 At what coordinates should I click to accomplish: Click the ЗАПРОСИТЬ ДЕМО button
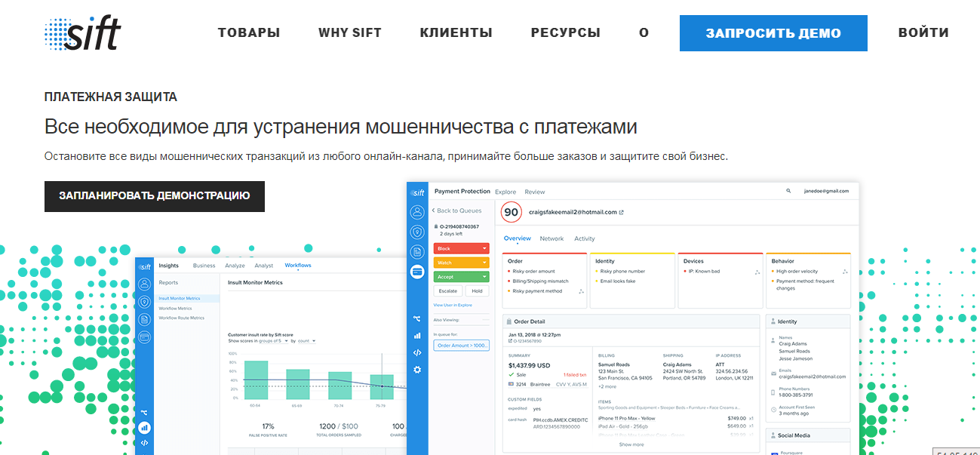773,33
